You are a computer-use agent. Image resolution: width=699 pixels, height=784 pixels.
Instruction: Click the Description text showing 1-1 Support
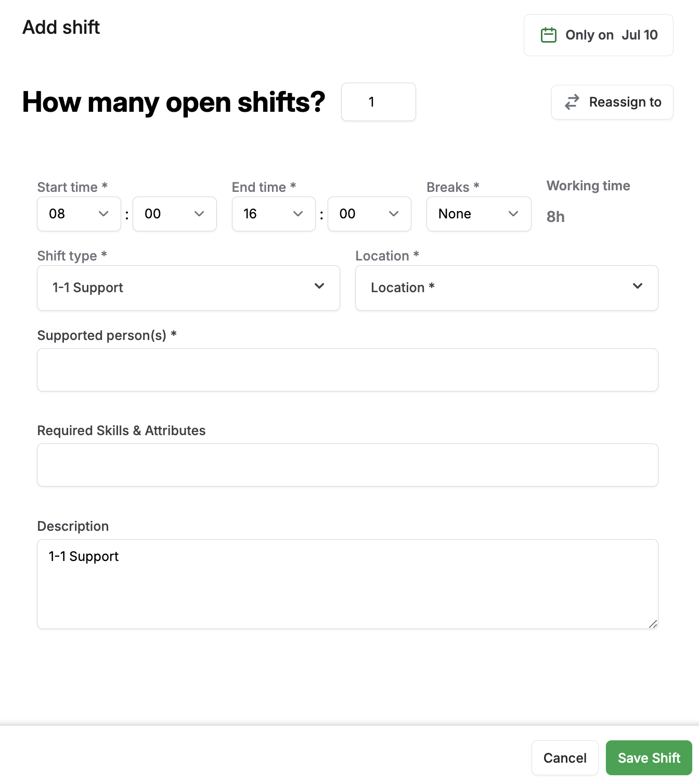(84, 556)
